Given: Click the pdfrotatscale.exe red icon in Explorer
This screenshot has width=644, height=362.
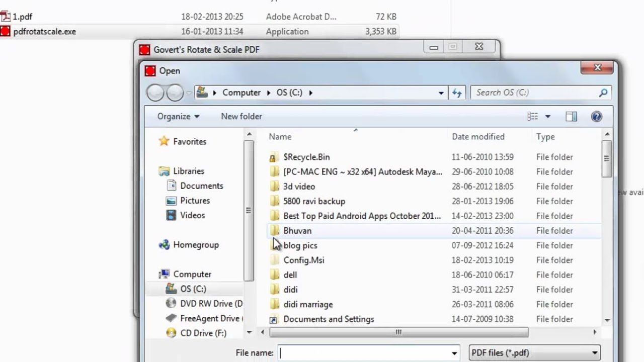Looking at the screenshot, I should 5,31.
